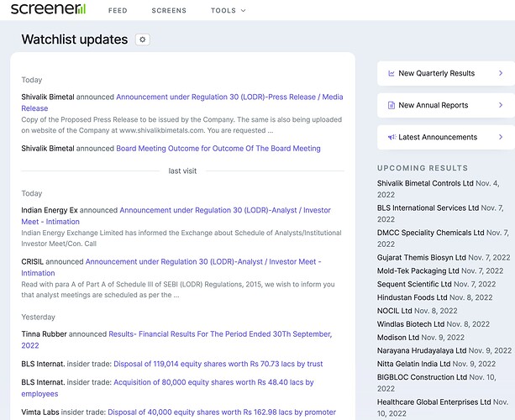Select Modison Ltd upcoming result
Viewport: 515px width, 420px height.
click(x=397, y=337)
